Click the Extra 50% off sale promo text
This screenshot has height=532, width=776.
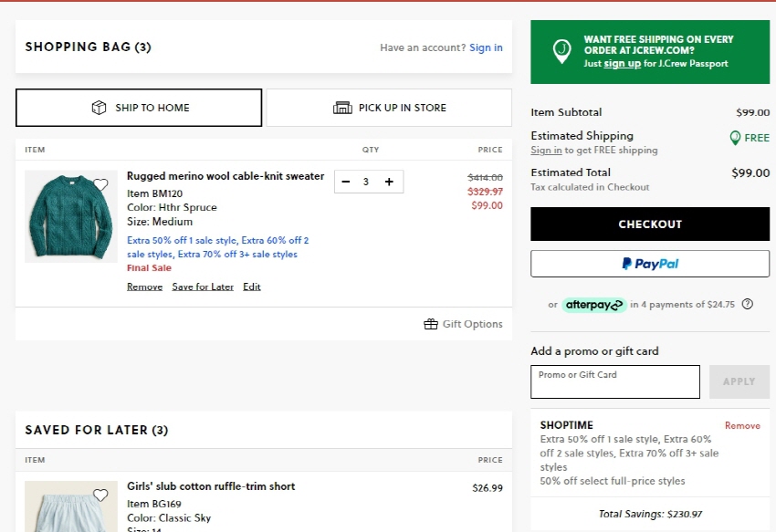click(x=218, y=247)
